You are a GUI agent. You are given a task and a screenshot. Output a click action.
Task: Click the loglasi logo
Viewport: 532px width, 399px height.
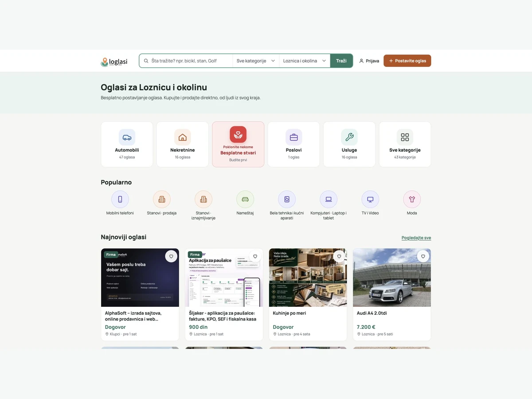coord(114,62)
